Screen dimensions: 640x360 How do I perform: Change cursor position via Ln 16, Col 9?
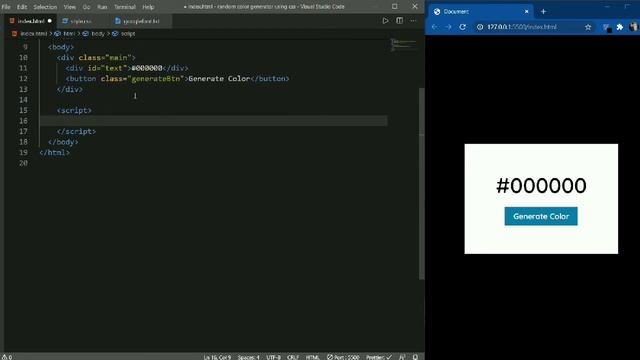pos(218,357)
